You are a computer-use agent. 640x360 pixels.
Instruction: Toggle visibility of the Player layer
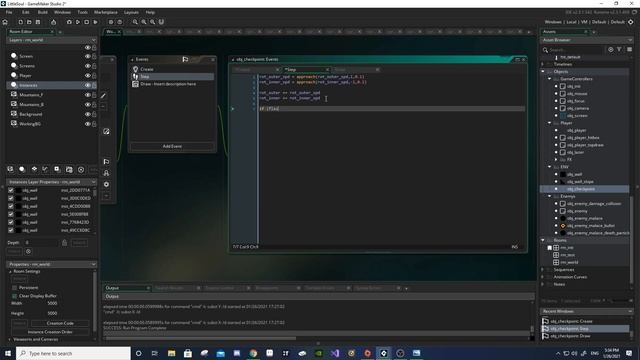[87, 76]
